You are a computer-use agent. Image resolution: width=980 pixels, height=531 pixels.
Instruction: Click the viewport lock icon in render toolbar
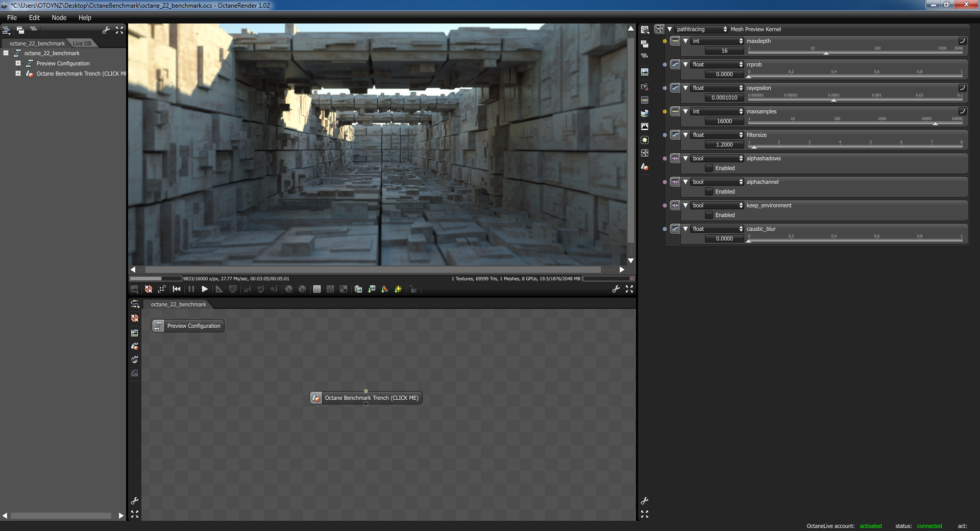(x=413, y=289)
